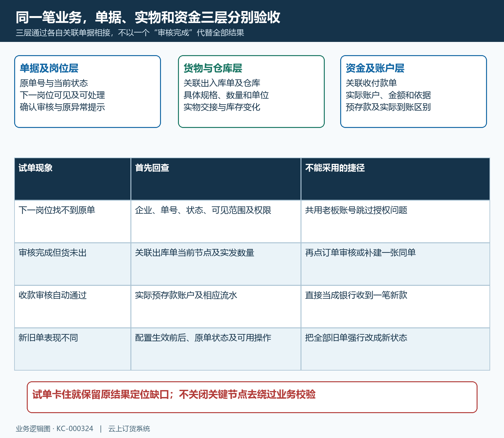Image resolution: width=504 pixels, height=438 pixels.
Task: Click the title 同一笔业务，单据、实物和资金三层分别验收
Action: (x=148, y=17)
